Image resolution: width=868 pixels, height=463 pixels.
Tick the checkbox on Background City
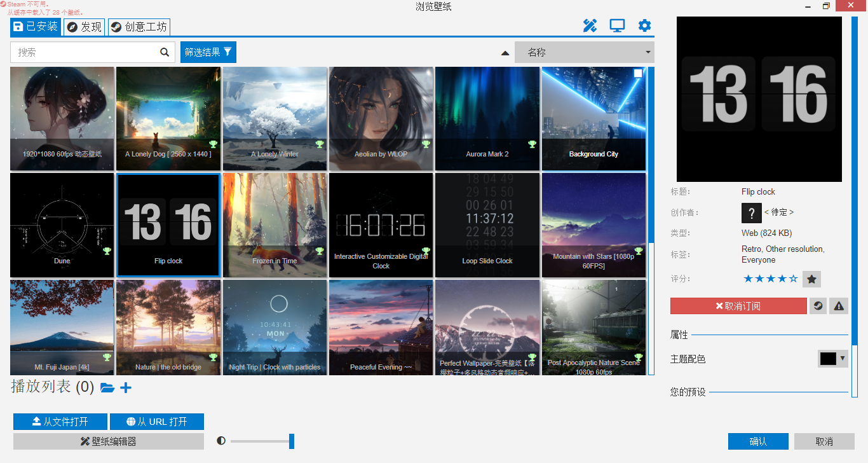[x=638, y=74]
